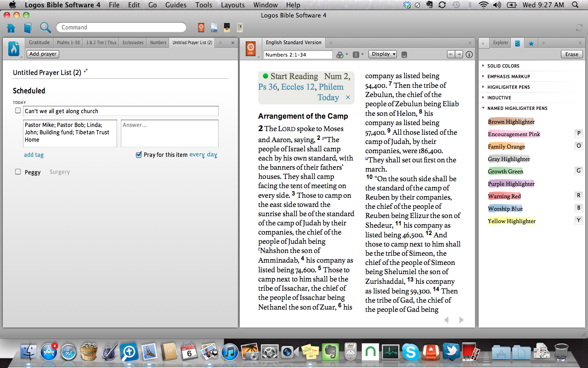Open the panel menu arrow left of Explorer tab

pos(483,43)
